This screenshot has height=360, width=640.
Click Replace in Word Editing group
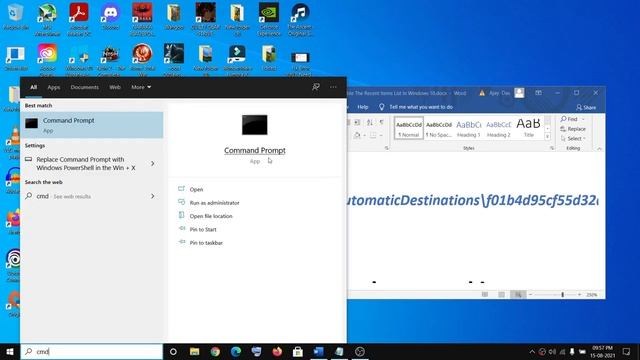573,129
